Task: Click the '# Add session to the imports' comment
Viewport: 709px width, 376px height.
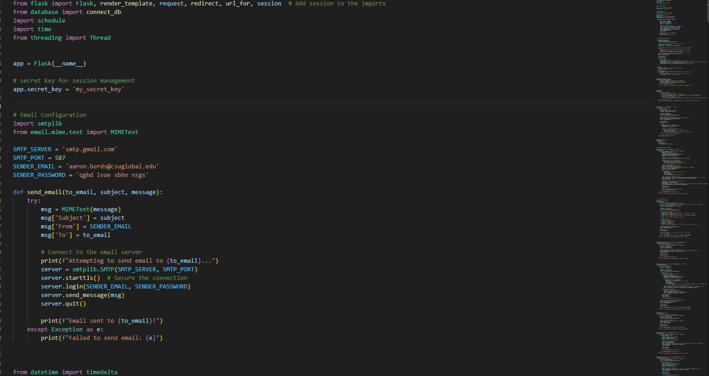Action: 337,4
